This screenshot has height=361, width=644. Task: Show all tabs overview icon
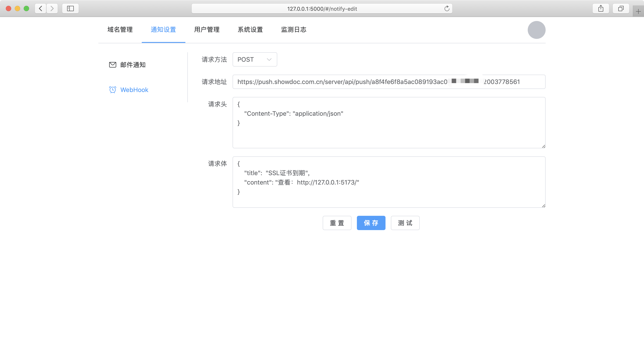[621, 8]
